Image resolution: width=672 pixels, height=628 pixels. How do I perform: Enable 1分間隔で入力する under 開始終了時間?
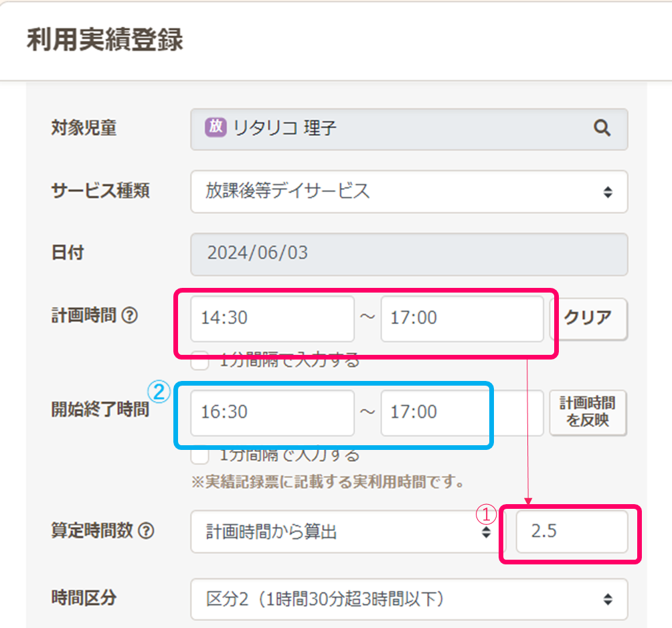click(199, 455)
